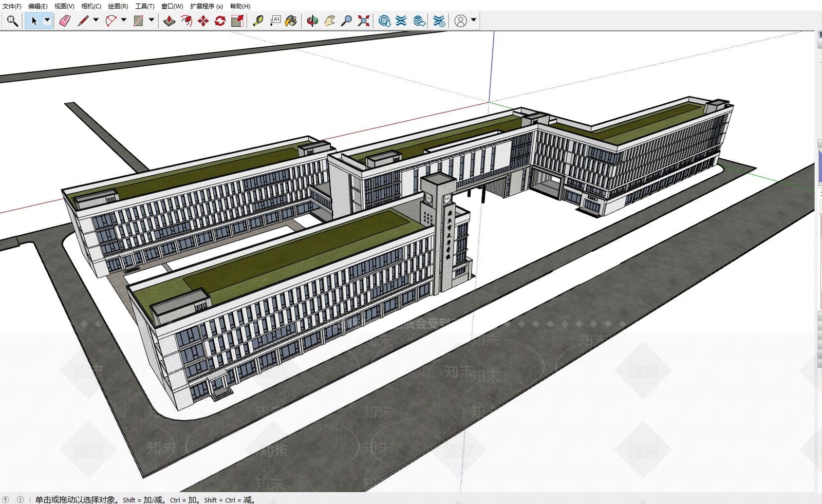Open the 视图(V) menu
This screenshot has width=822, height=504.
[64, 6]
